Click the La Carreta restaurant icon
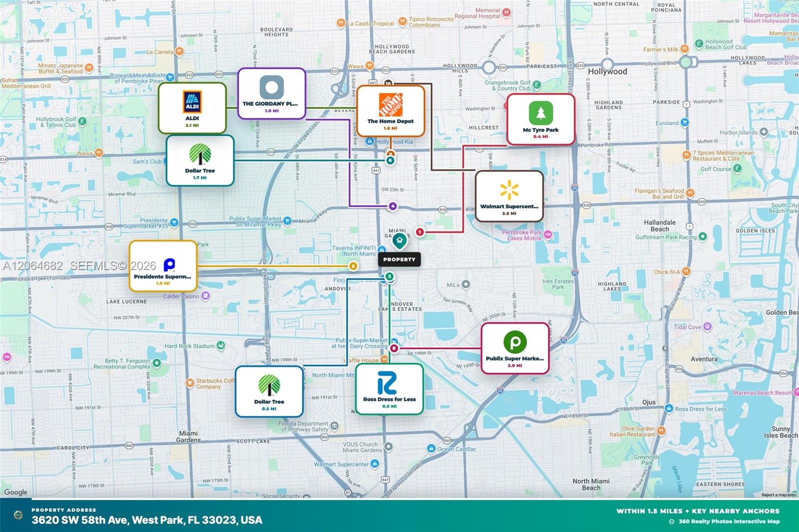 (180, 51)
